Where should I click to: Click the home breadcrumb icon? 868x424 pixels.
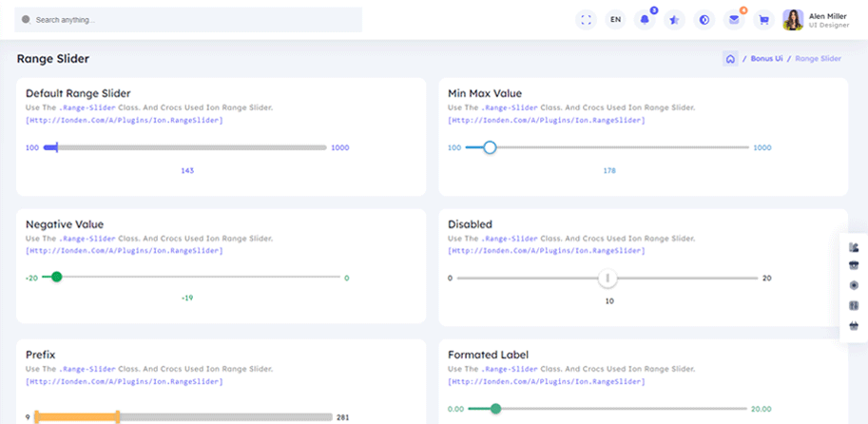[x=730, y=59]
